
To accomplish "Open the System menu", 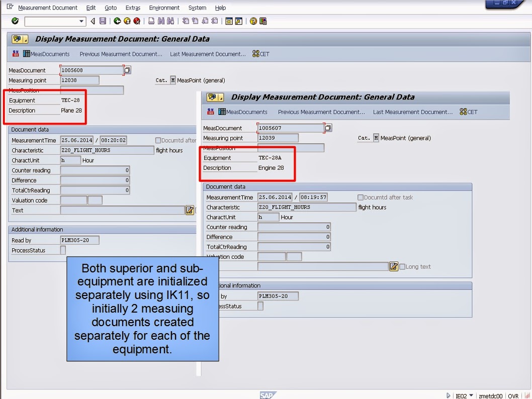I will (197, 8).
